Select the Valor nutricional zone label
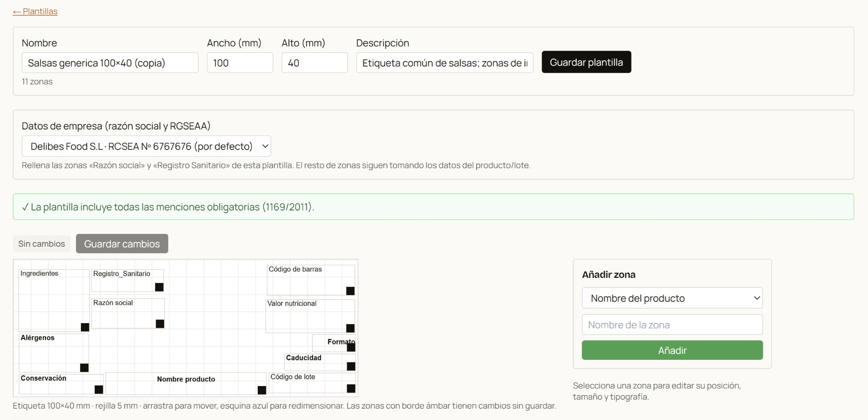The height and width of the screenshot is (420, 868). click(292, 304)
